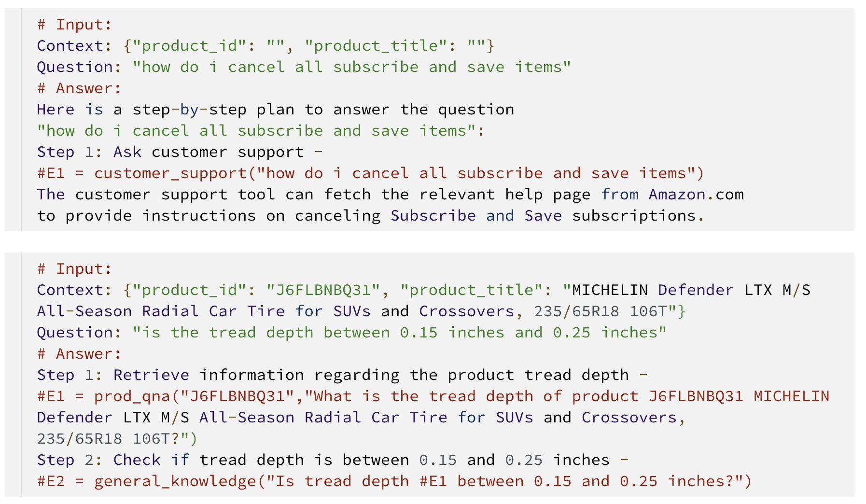Click the "product_id" key in second code block

[190, 290]
